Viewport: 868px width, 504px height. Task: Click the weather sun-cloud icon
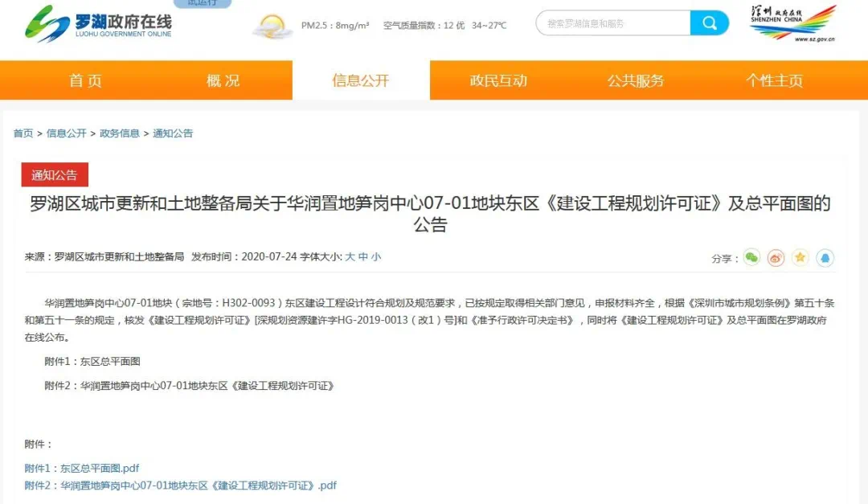(x=272, y=26)
